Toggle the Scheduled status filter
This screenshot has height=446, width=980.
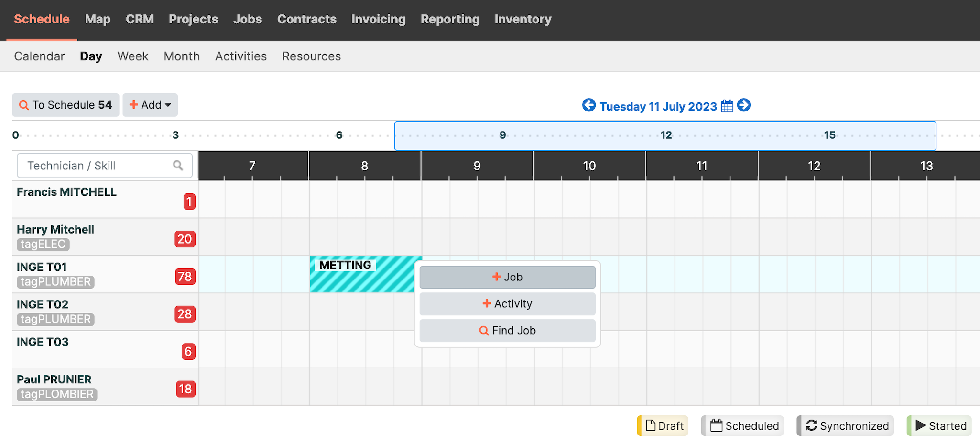pos(743,426)
